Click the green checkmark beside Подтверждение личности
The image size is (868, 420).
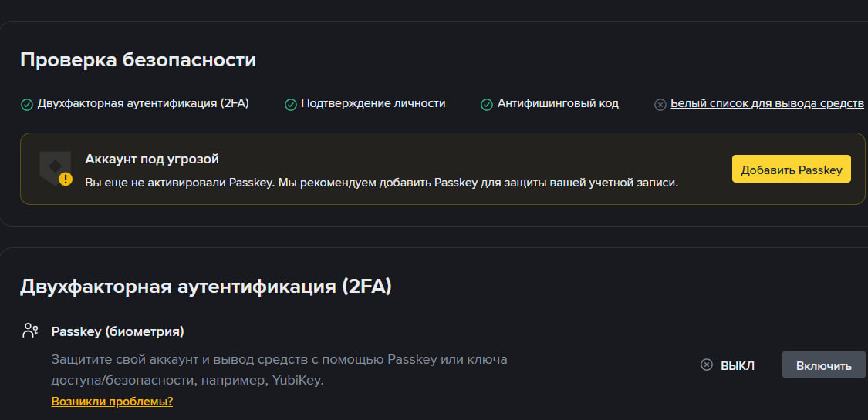pos(291,104)
